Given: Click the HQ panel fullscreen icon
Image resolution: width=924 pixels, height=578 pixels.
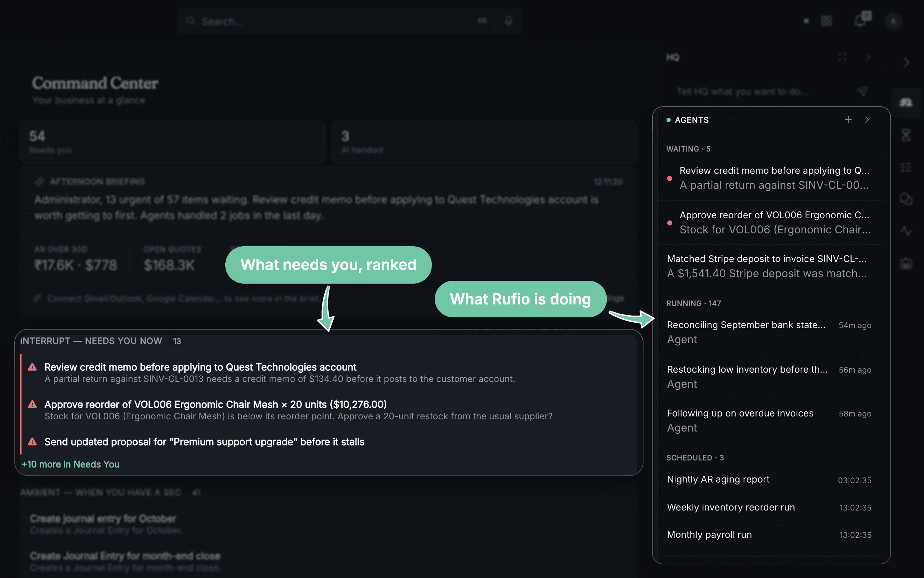Looking at the screenshot, I should 842,57.
